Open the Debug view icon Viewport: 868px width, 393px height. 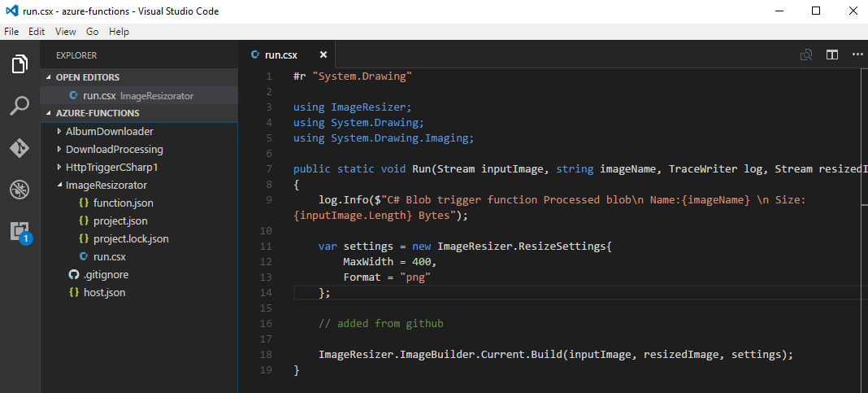(20, 190)
